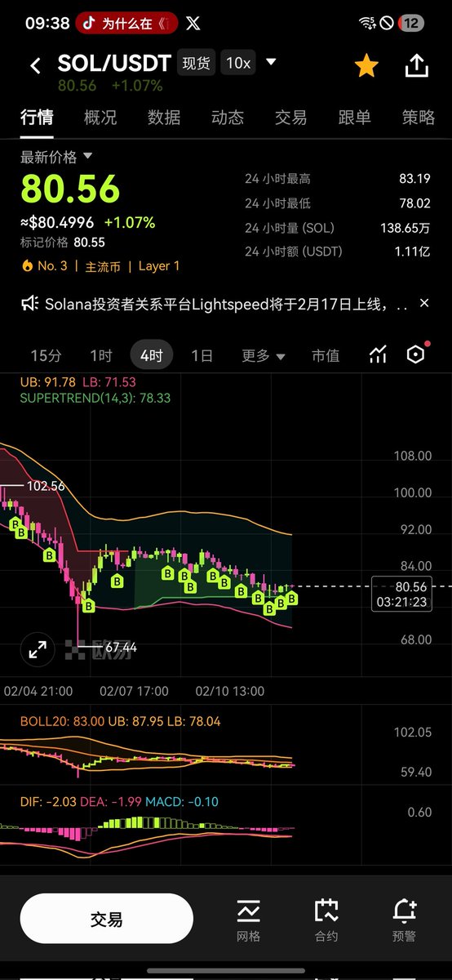Tap the TikTok status bar notification
This screenshot has width=452, height=980.
click(x=126, y=23)
